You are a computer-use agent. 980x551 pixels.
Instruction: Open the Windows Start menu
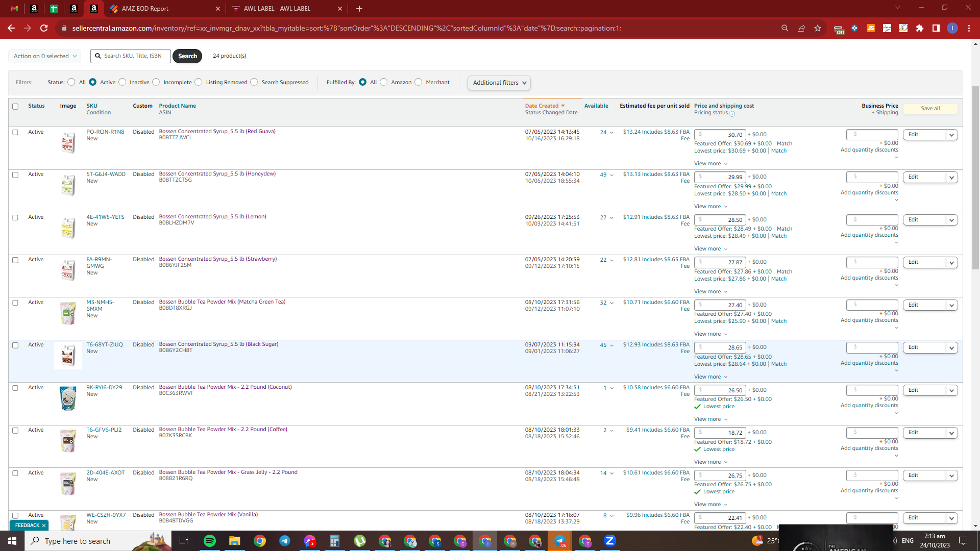(x=12, y=541)
